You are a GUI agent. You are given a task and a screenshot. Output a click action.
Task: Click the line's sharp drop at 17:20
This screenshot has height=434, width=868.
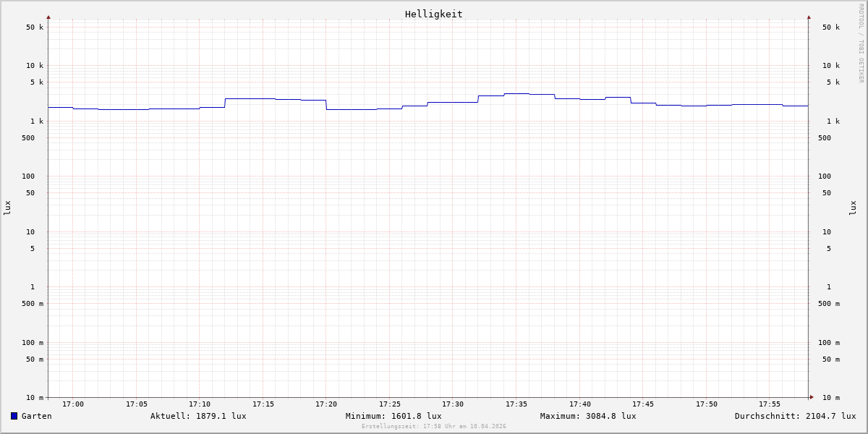pyautogui.click(x=326, y=105)
